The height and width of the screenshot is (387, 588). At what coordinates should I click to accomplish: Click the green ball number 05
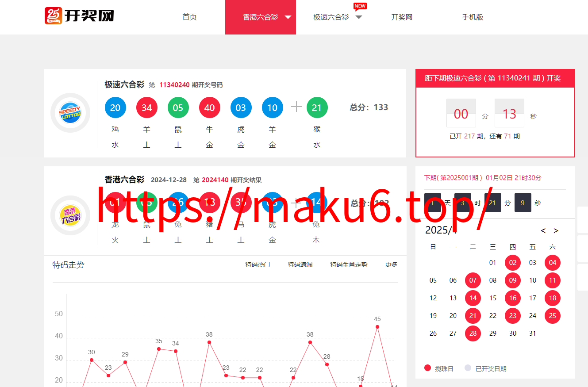(x=178, y=107)
